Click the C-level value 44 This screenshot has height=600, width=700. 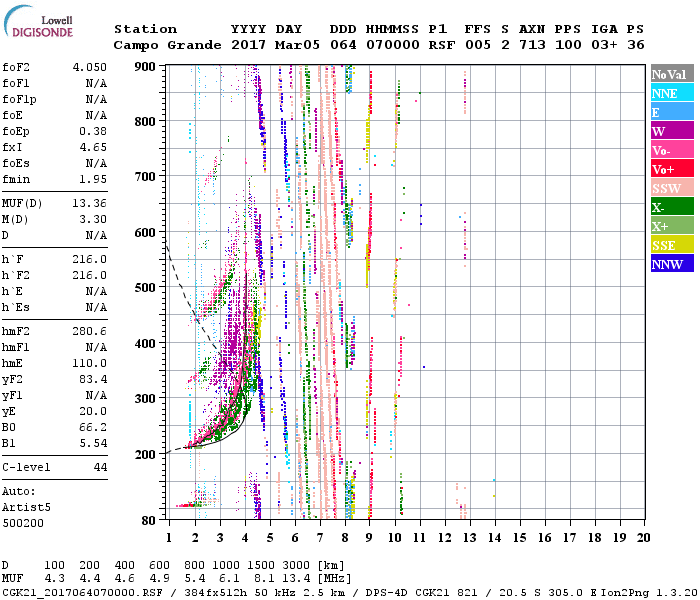[100, 467]
